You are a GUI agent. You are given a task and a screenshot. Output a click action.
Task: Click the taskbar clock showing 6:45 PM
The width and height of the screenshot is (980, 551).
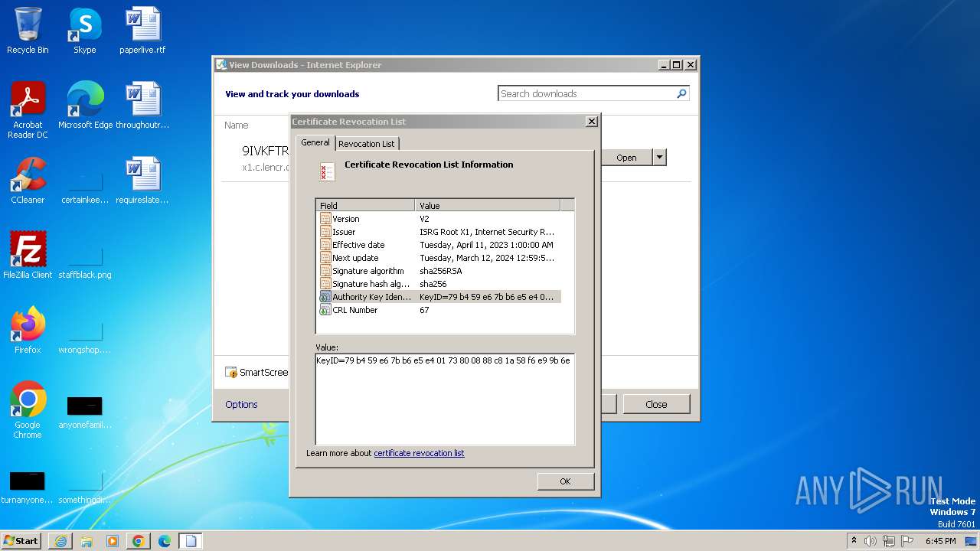(940, 541)
